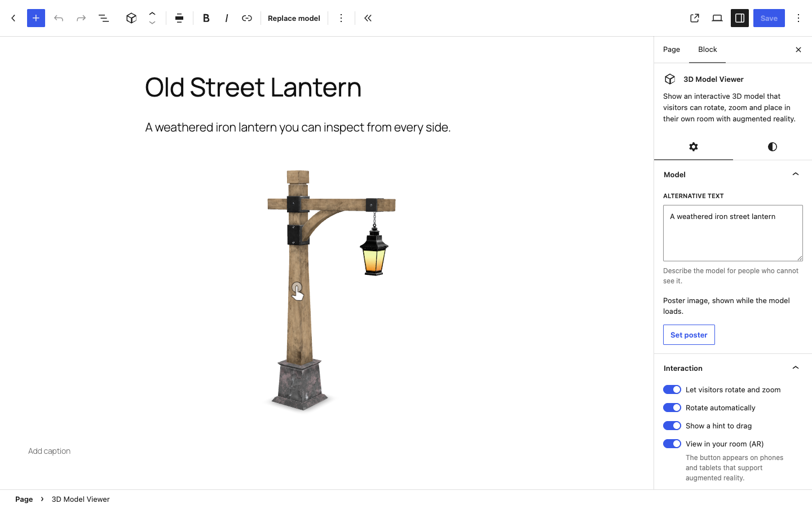This screenshot has height=508, width=812.
Task: Click the Set poster button
Action: pos(689,335)
